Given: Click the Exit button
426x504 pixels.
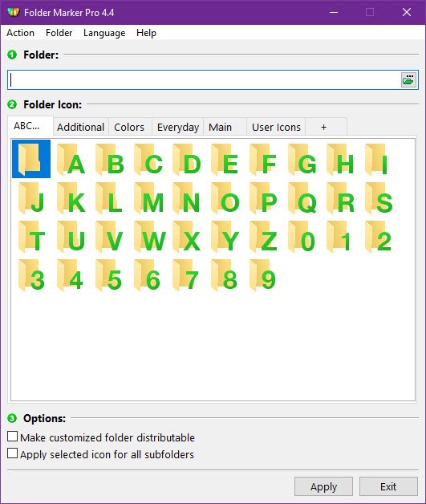Looking at the screenshot, I should click(388, 486).
